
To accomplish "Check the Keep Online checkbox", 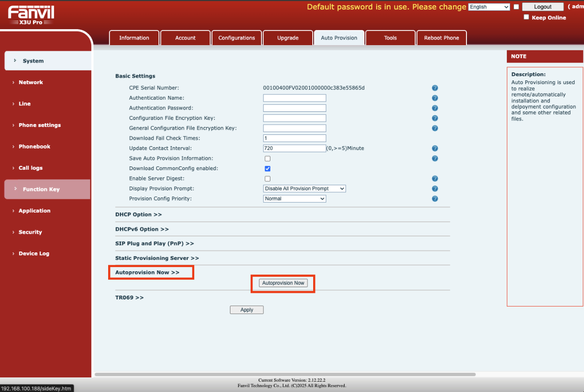I will pyautogui.click(x=527, y=17).
